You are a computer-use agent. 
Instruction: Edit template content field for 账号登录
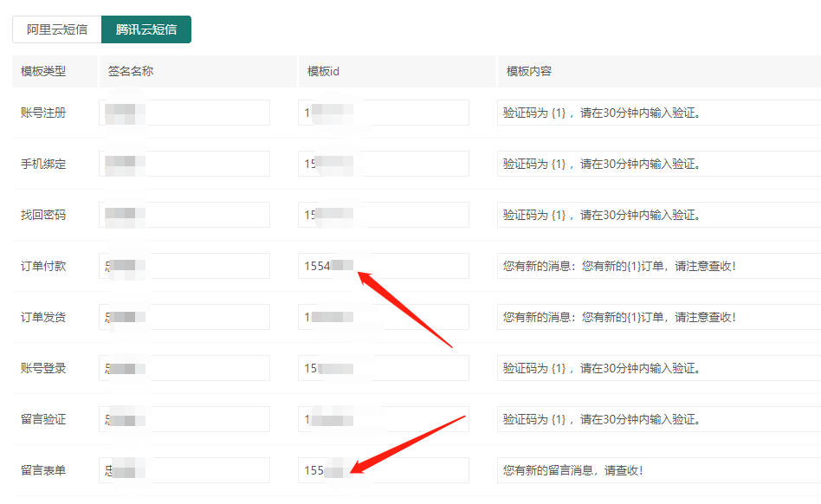[x=659, y=368]
